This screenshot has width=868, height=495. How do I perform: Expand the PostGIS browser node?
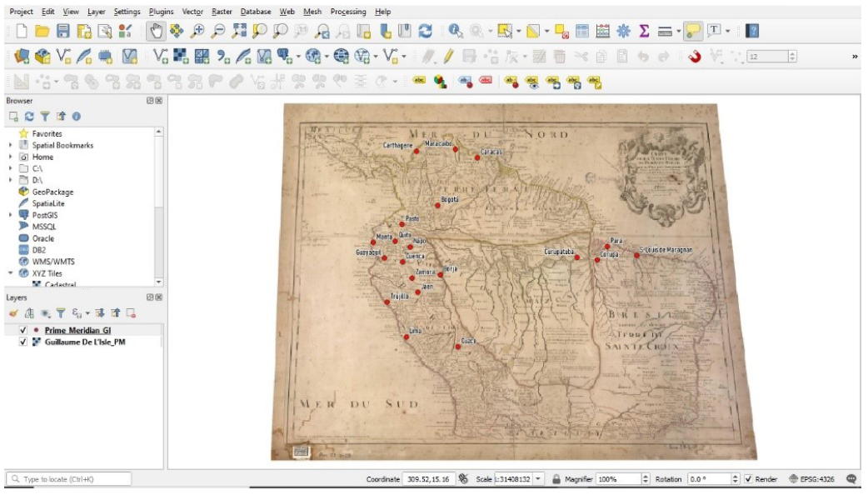(x=11, y=215)
